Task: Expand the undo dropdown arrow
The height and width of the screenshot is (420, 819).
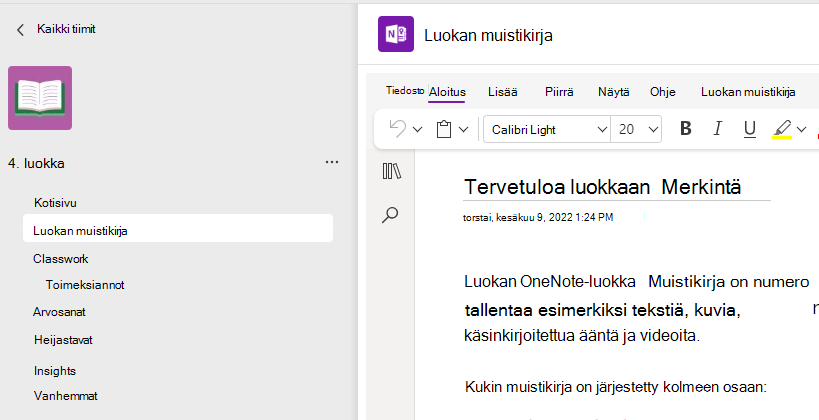Action: tap(417, 130)
